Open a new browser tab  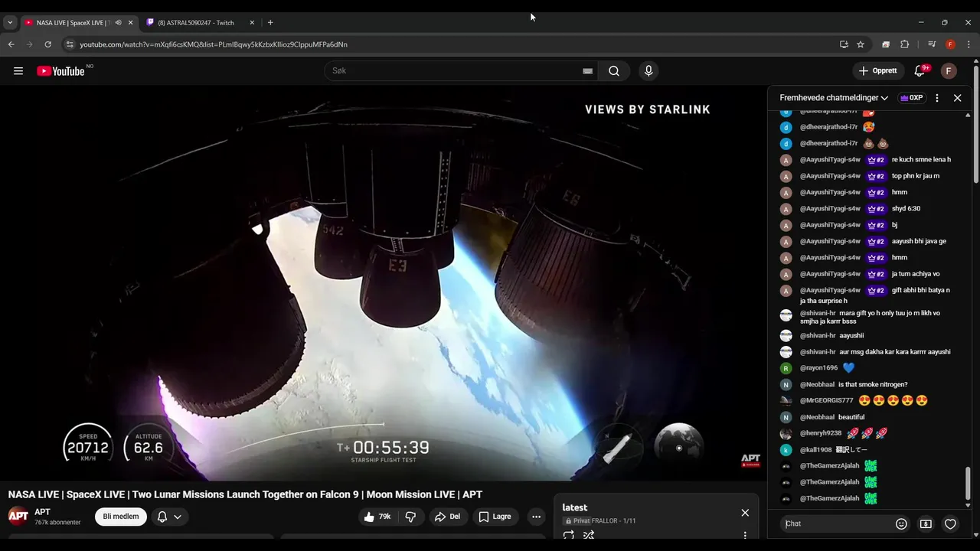pyautogui.click(x=270, y=23)
